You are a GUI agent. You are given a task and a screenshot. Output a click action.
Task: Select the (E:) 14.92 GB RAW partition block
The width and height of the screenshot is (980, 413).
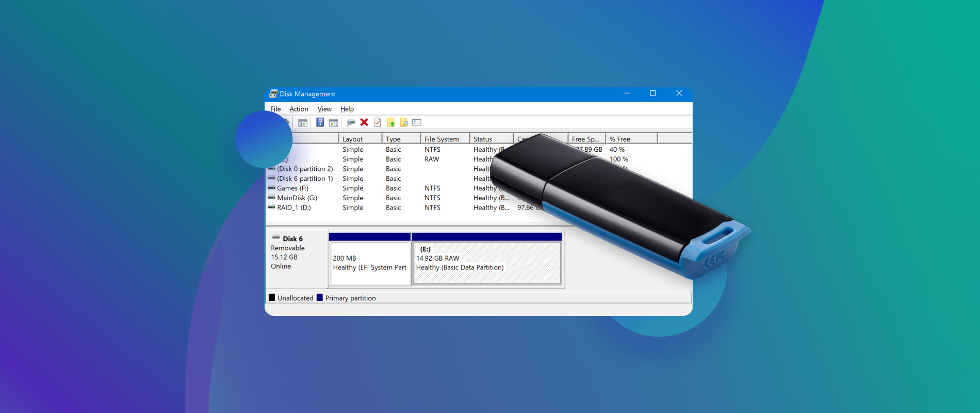[487, 258]
